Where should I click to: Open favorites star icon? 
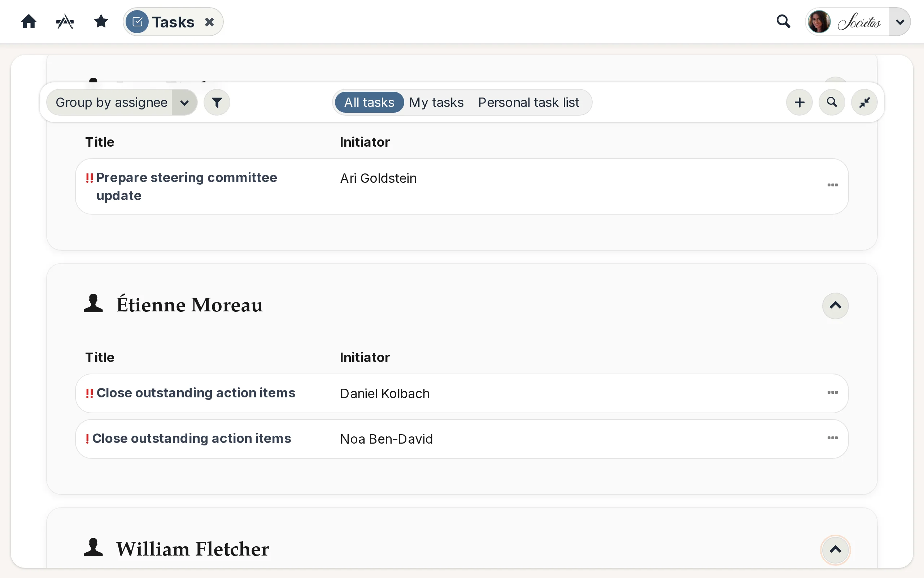click(x=101, y=21)
